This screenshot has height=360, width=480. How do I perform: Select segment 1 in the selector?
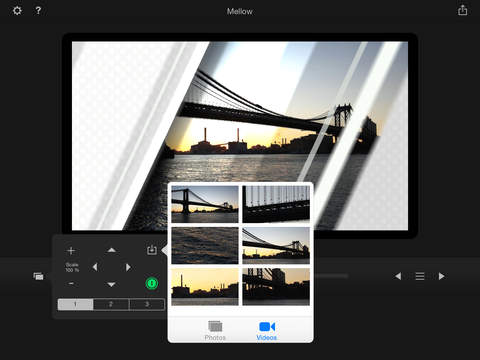[75, 304]
